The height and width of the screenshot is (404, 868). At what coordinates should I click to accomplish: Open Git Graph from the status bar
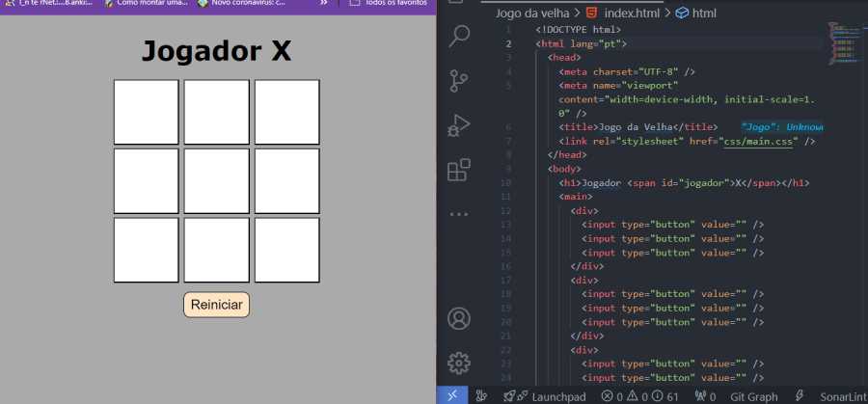(753, 396)
